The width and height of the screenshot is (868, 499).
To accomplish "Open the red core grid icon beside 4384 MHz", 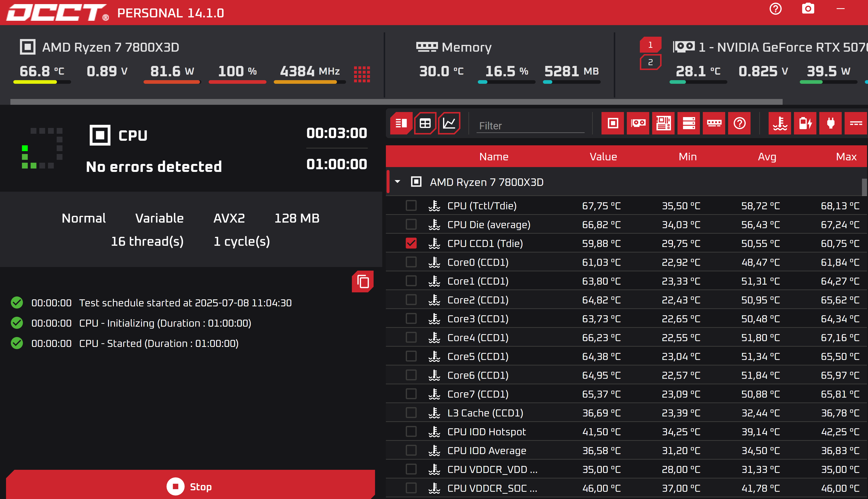I will tap(362, 74).
